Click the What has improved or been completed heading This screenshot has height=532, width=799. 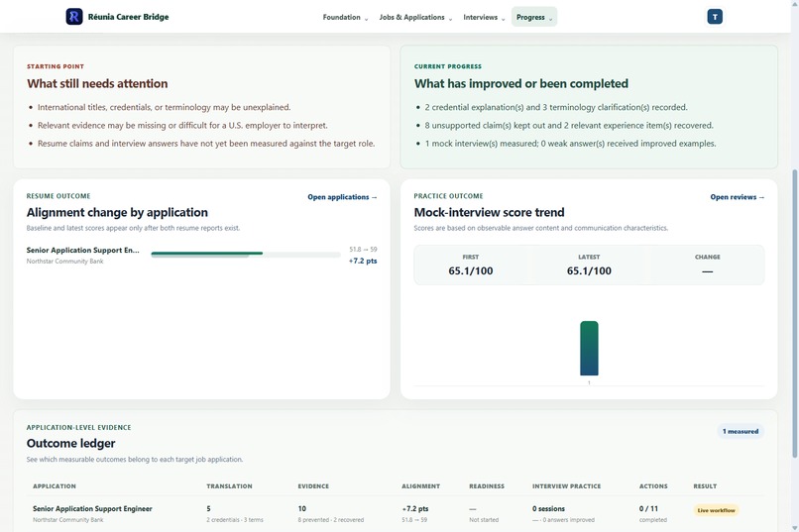tap(520, 83)
